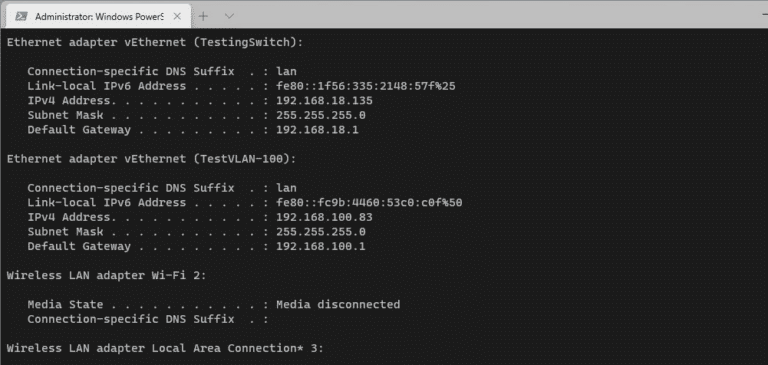Image resolution: width=768 pixels, height=365 pixels.
Task: Click the lan DNS suffix under TestVLAN-100
Action: (x=287, y=188)
